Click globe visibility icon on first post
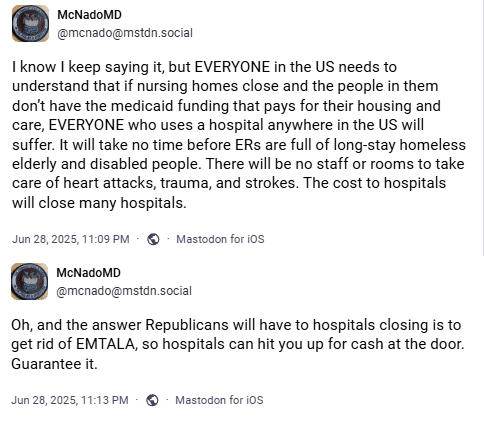 (x=153, y=239)
